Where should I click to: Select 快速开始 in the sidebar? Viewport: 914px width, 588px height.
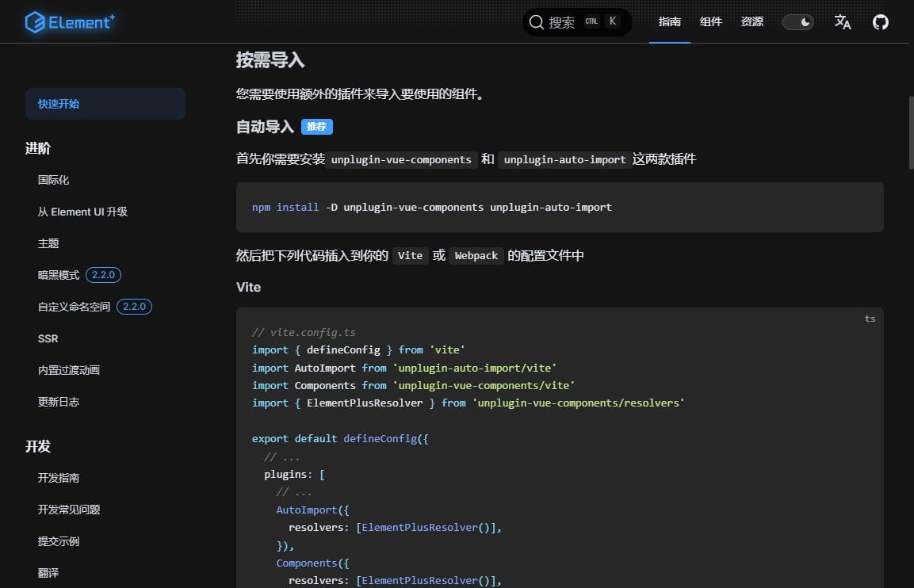59,104
